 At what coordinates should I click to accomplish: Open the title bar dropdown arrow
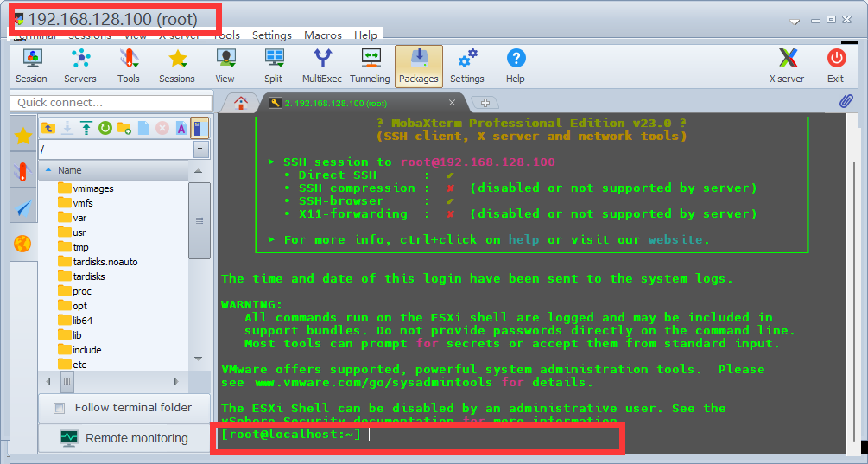point(795,22)
